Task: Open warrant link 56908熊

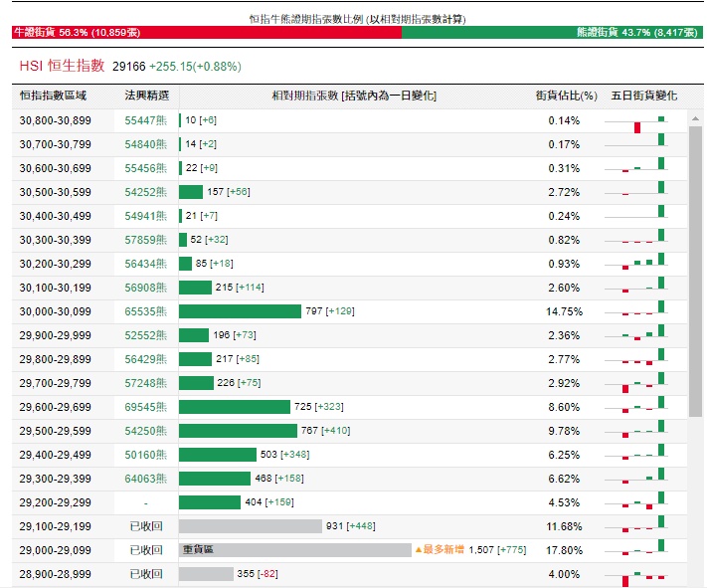Action: tap(145, 288)
